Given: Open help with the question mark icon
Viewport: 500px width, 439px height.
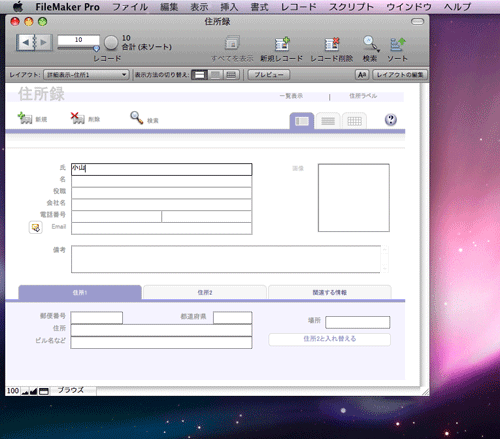Looking at the screenshot, I should [391, 120].
